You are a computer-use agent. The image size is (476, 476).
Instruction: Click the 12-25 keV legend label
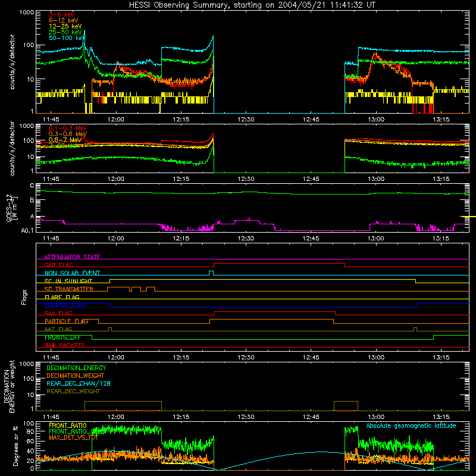pos(65,26)
